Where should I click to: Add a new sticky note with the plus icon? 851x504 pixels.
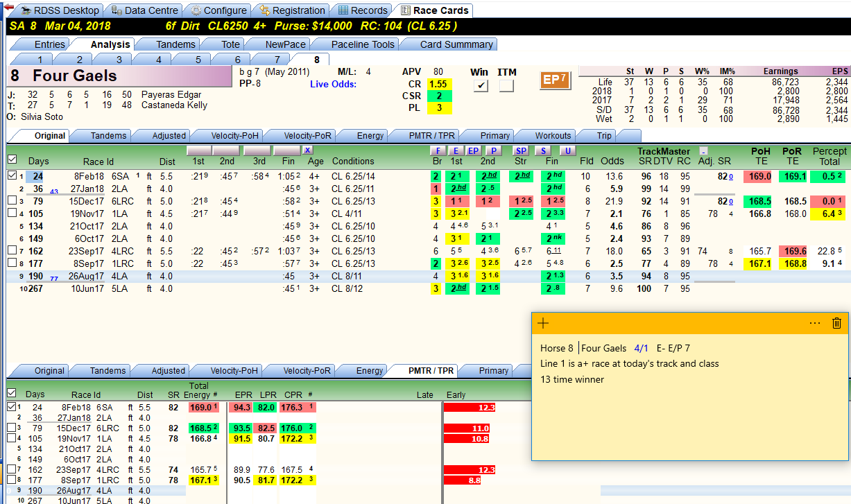click(x=543, y=323)
